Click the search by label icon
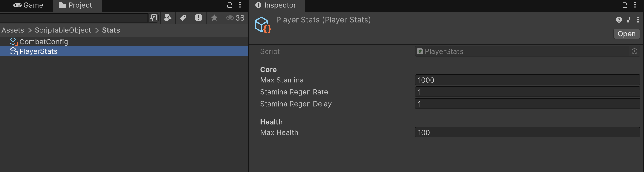This screenshot has height=172, width=644. coord(183,18)
